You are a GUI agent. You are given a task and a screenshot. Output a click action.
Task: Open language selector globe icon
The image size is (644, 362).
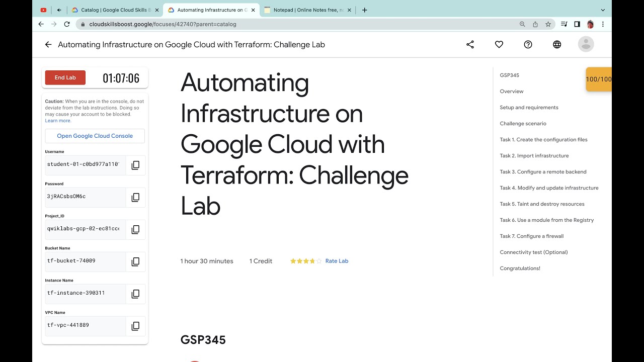[x=557, y=45]
